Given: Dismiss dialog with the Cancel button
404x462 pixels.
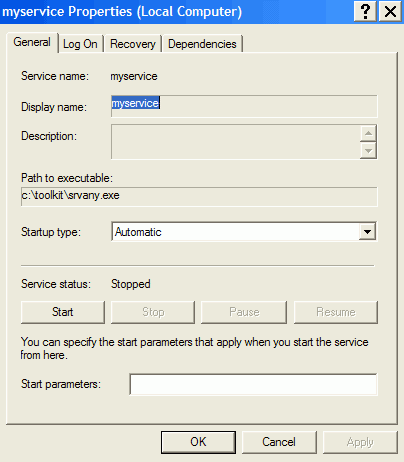Looking at the screenshot, I should pyautogui.click(x=279, y=442).
